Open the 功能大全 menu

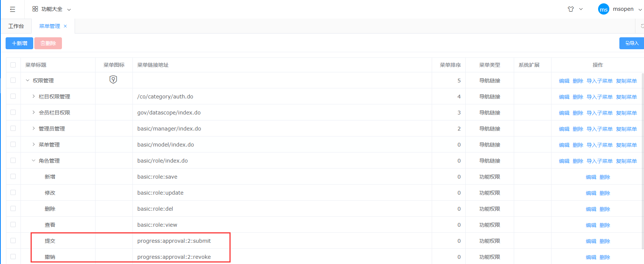[52, 9]
